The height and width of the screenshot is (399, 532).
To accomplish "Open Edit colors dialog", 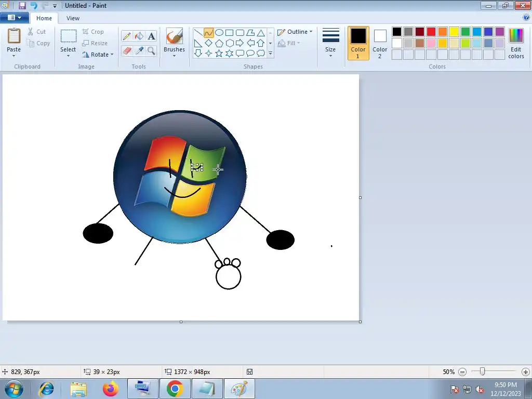I will tap(516, 44).
